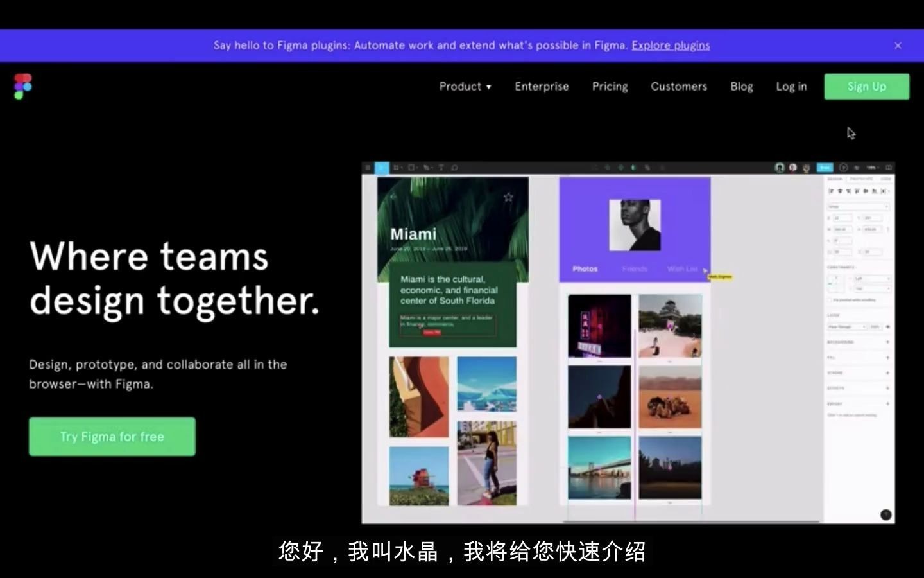The image size is (924, 578).
Task: Switch to the Code tab in properties panel
Action: [886, 179]
